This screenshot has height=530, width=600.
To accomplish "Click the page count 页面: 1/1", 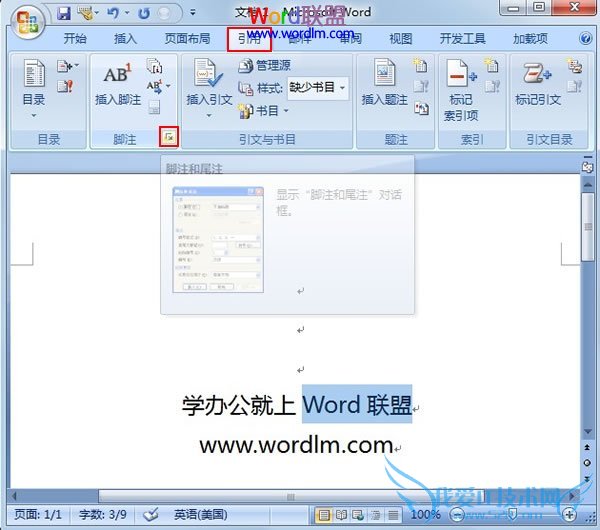I will [38, 515].
